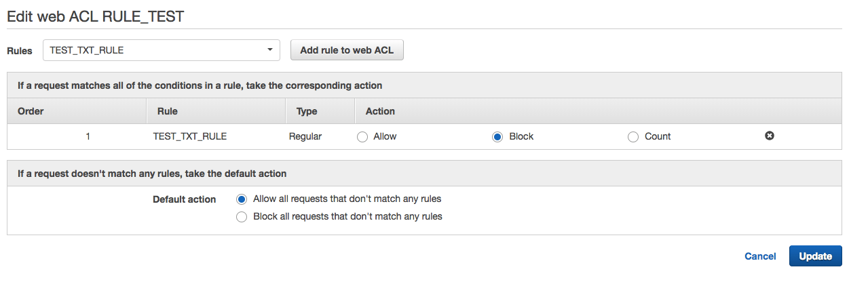Click the Order column header

coord(31,111)
